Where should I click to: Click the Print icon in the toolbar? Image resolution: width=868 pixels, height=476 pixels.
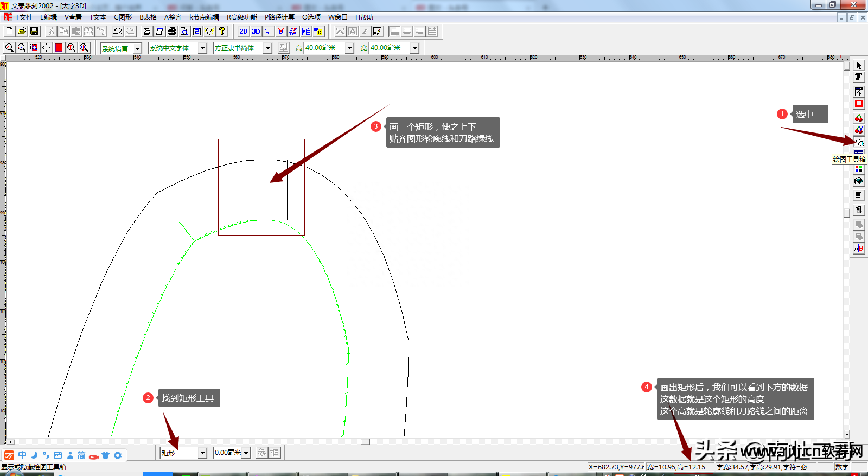tap(172, 31)
